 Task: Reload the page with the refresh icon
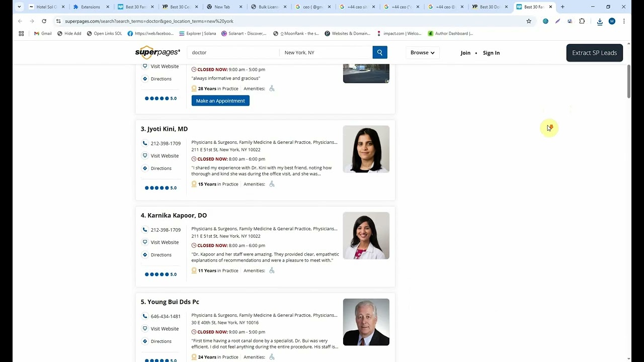click(x=44, y=21)
